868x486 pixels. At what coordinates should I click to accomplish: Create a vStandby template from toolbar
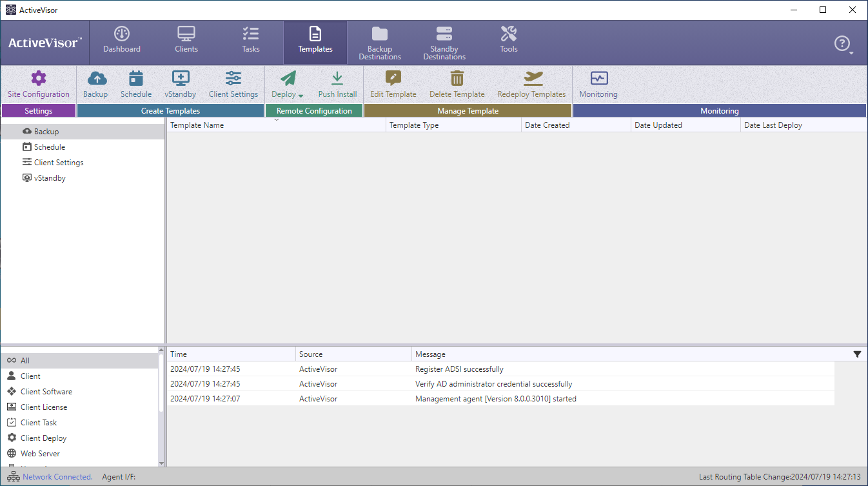click(x=181, y=85)
